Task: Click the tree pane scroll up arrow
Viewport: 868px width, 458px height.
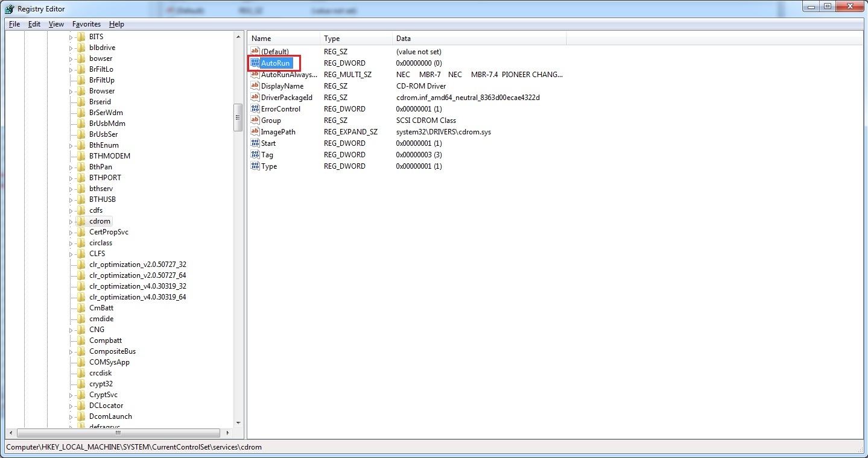Action: pos(238,37)
